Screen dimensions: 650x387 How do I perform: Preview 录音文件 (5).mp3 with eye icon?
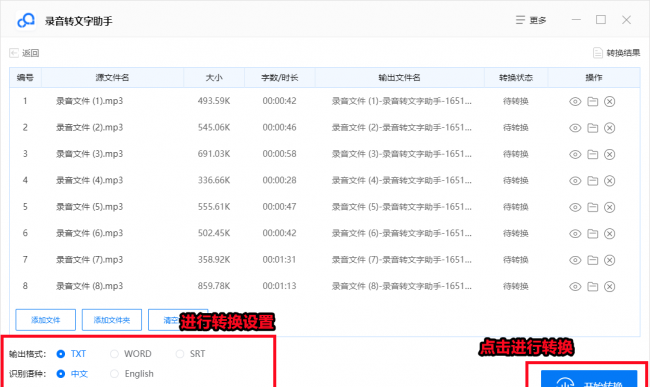(575, 207)
